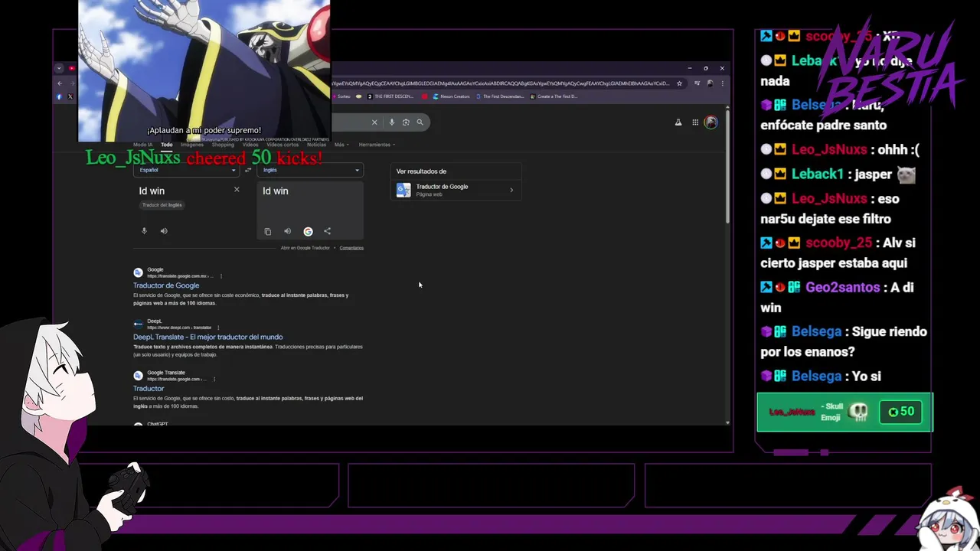Image resolution: width=980 pixels, height=551 pixels.
Task: Copy the translated text
Action: (x=268, y=231)
